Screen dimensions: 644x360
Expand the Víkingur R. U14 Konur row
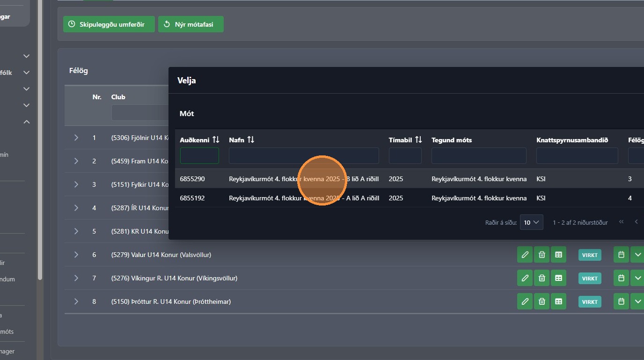(76, 278)
